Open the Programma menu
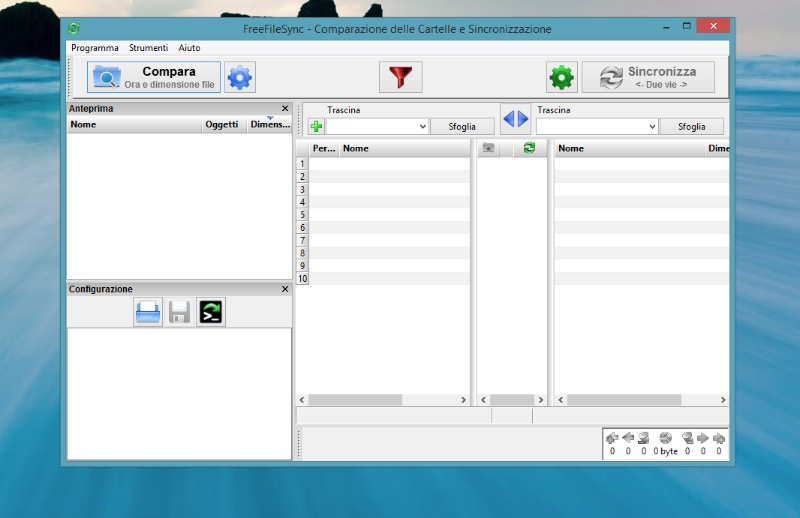The image size is (800, 518). click(95, 48)
